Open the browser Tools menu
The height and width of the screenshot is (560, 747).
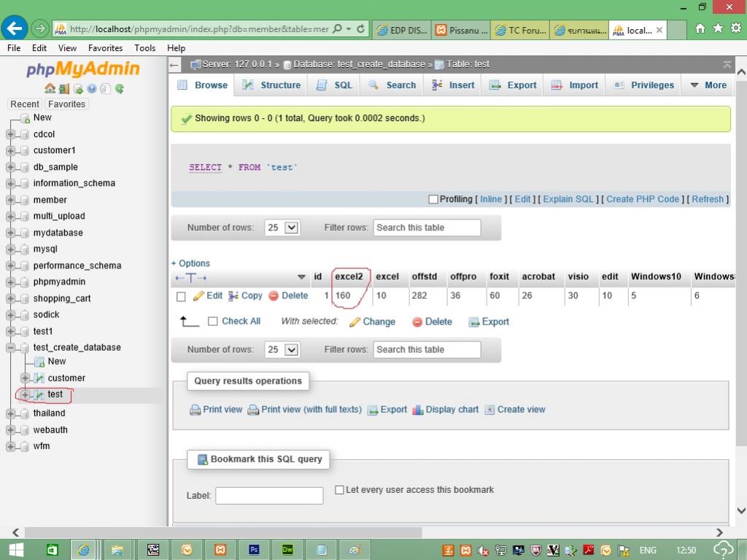pyautogui.click(x=145, y=48)
